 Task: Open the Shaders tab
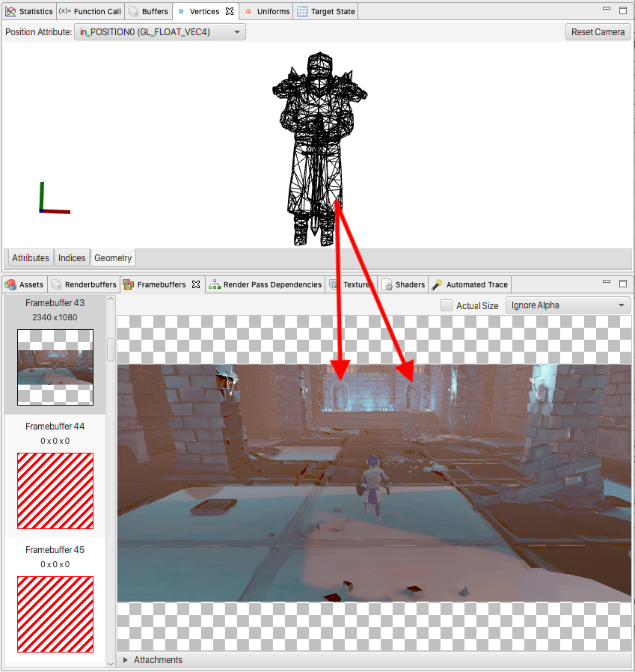[x=404, y=284]
